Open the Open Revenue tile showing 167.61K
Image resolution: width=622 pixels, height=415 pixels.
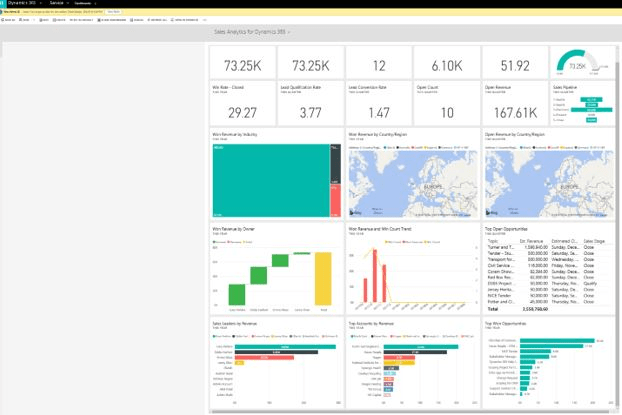click(515, 104)
